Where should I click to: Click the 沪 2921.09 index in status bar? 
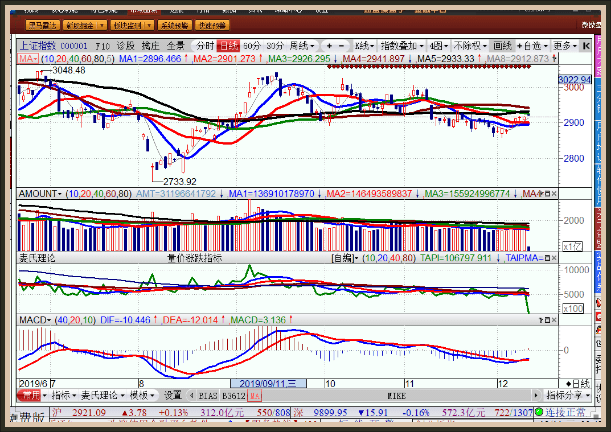[x=79, y=412]
